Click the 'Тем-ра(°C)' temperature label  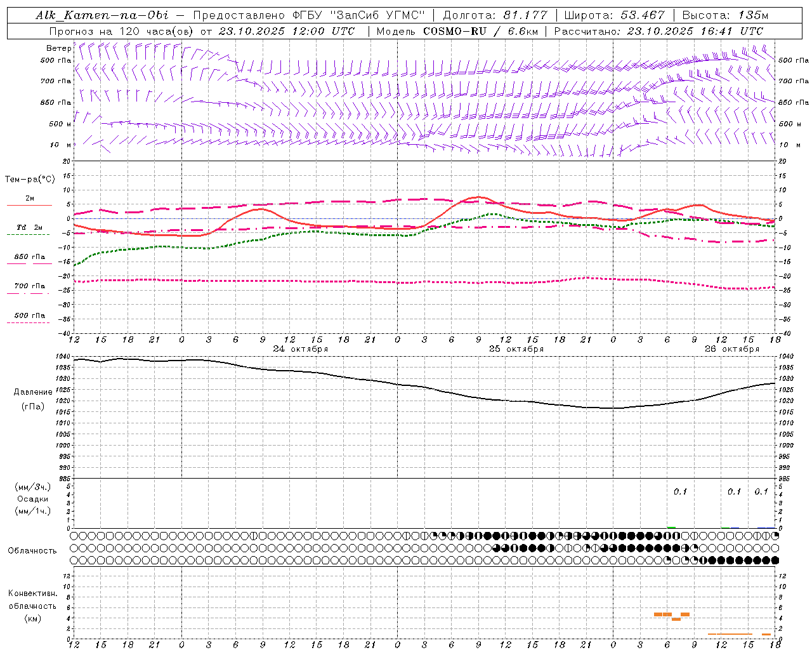click(30, 180)
